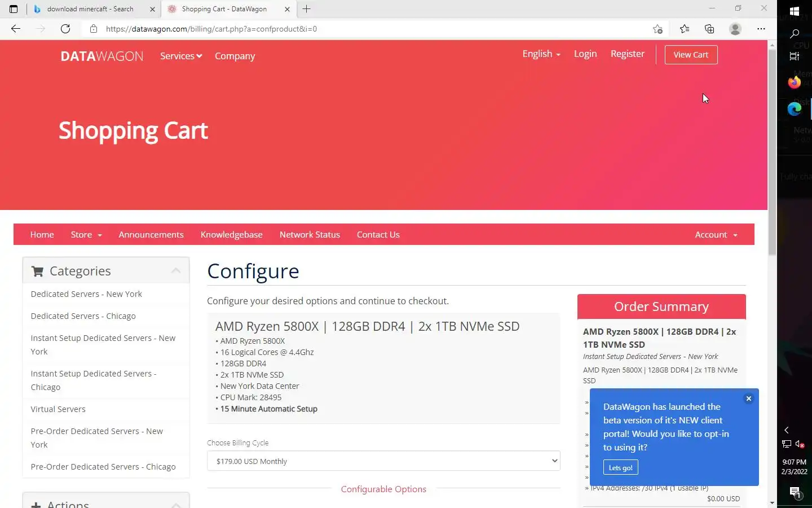Viewport: 812px width, 508px height.
Task: Open Edge settings and more menu
Action: point(761,29)
